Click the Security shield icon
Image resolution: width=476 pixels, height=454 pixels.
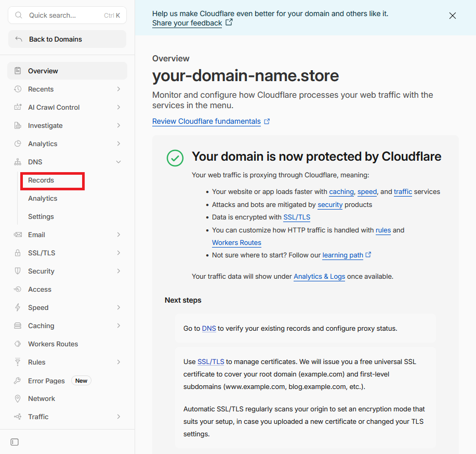click(x=18, y=271)
